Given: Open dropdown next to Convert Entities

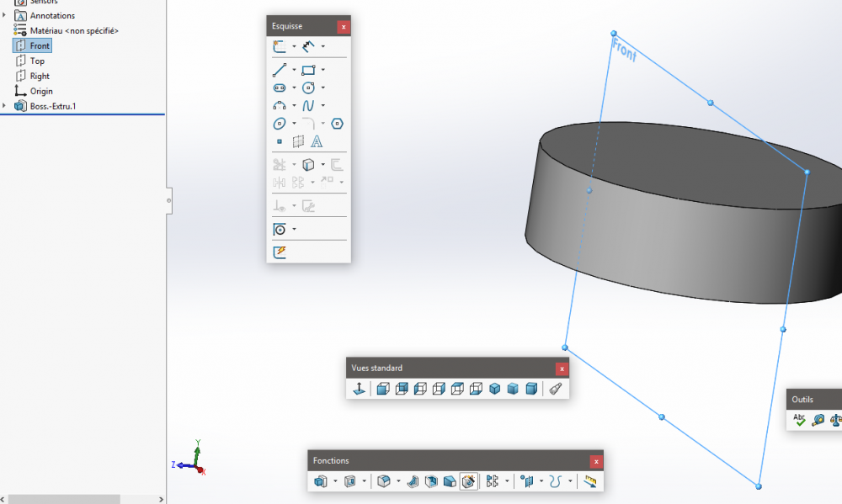Looking at the screenshot, I should (322, 164).
